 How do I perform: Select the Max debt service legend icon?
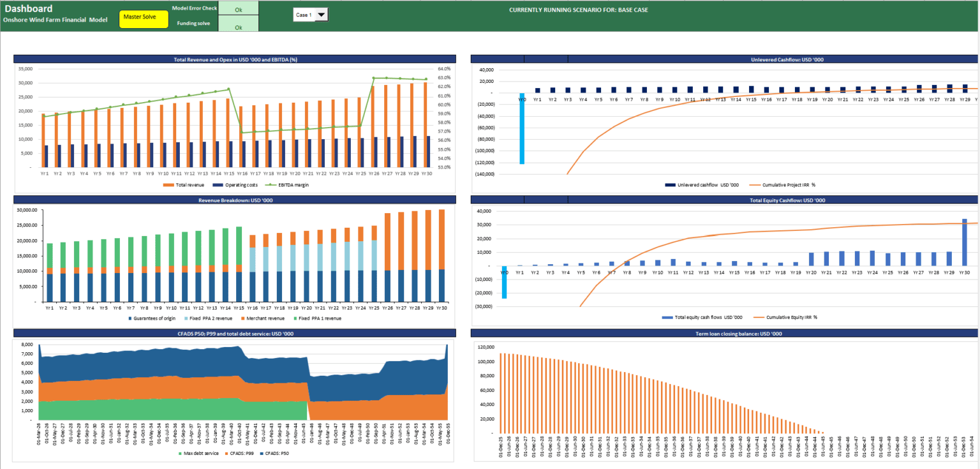coord(179,453)
